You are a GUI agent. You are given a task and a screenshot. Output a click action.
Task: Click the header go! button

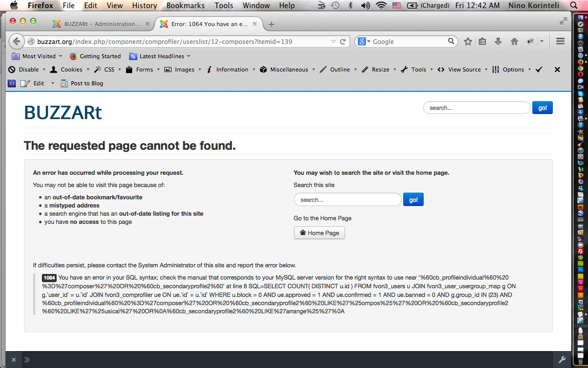coord(542,108)
